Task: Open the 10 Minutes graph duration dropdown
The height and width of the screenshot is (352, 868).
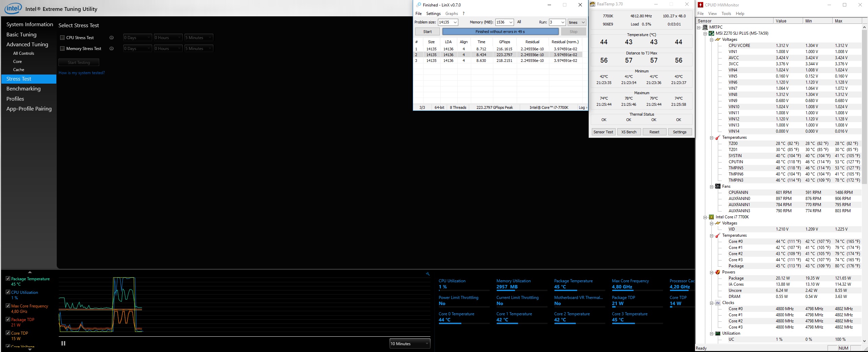Action: 410,343
